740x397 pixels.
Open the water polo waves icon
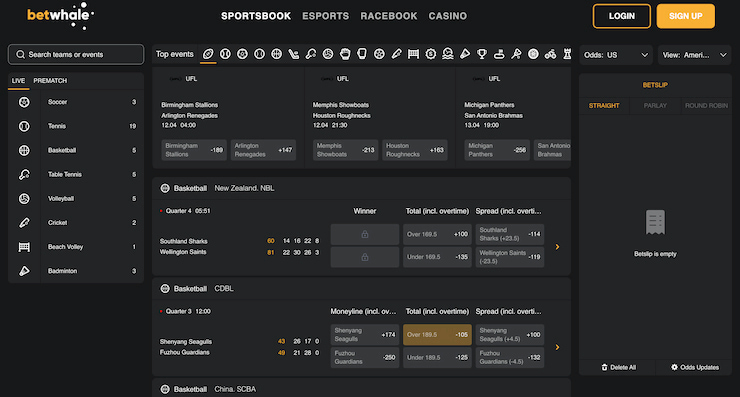(x=448, y=54)
